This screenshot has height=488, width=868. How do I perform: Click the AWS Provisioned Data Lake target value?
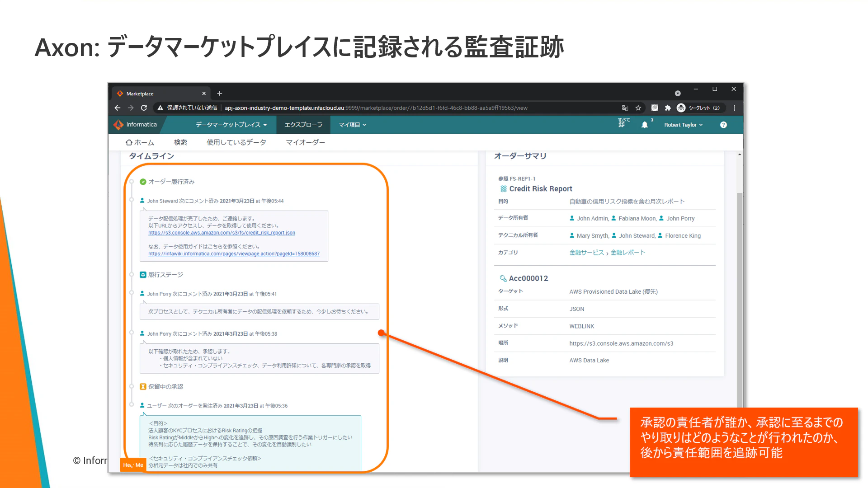pos(613,291)
